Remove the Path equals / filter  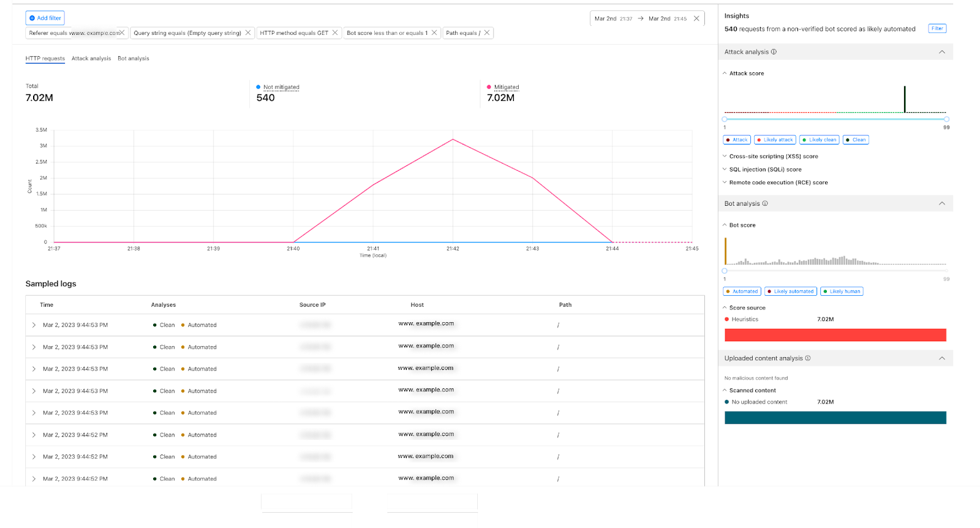pos(487,33)
